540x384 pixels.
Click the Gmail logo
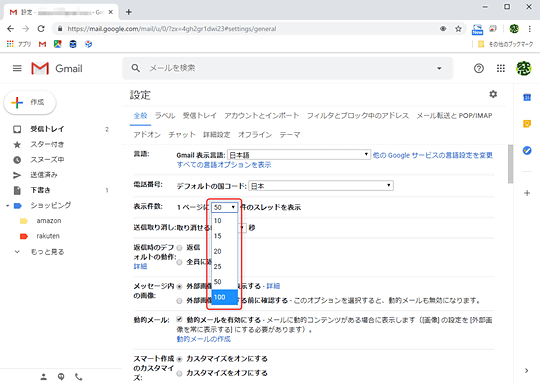tap(57, 68)
